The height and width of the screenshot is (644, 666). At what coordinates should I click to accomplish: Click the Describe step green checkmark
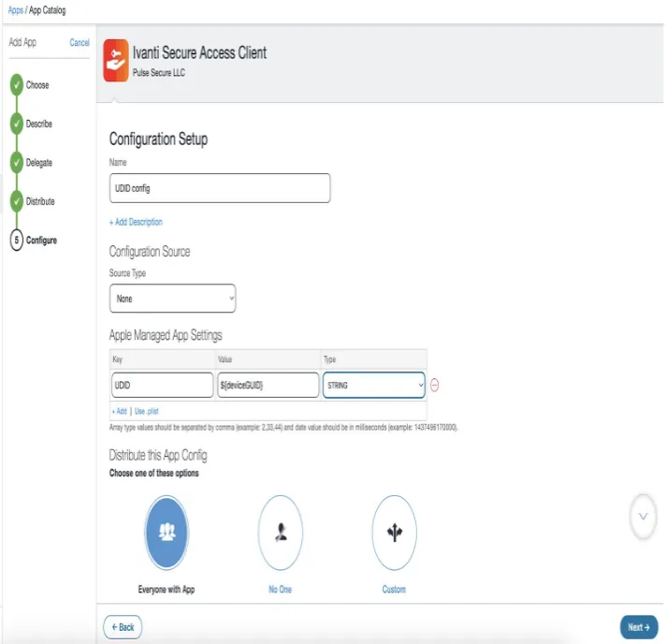click(17, 124)
